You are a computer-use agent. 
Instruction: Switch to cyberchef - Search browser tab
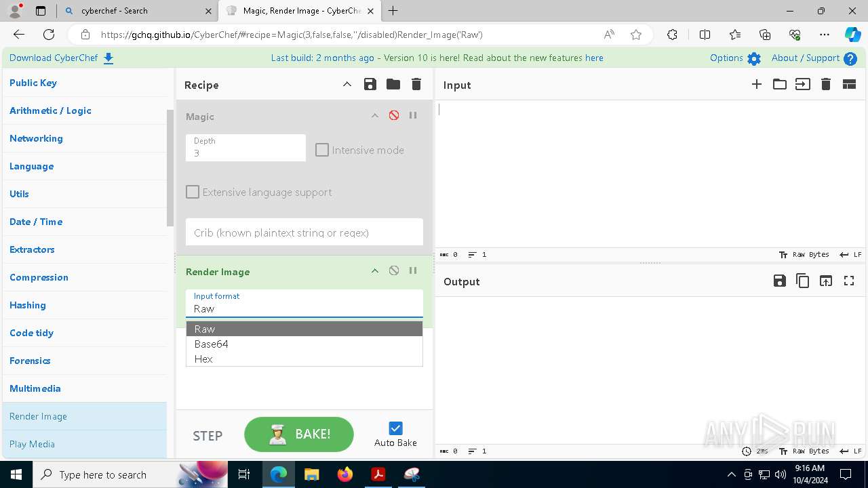click(x=137, y=11)
